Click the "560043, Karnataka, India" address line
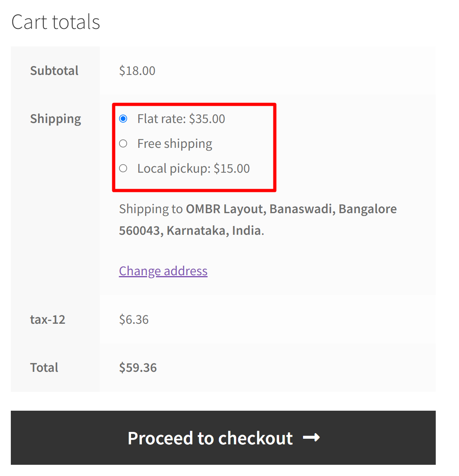This screenshot has height=476, width=459. [190, 231]
